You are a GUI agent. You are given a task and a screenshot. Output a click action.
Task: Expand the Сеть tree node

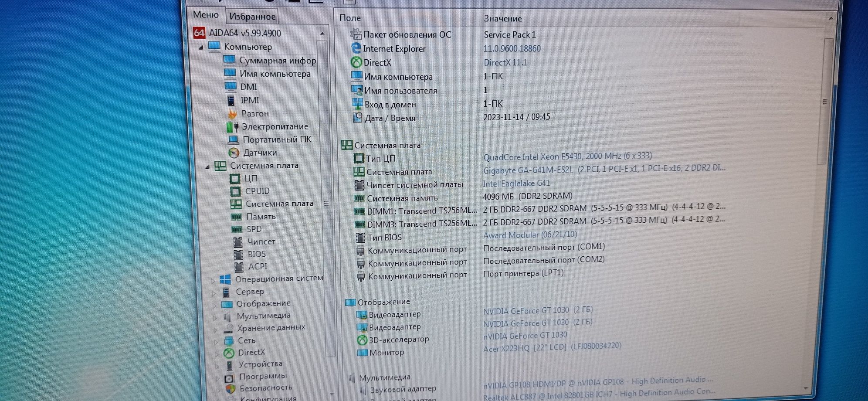pyautogui.click(x=216, y=342)
